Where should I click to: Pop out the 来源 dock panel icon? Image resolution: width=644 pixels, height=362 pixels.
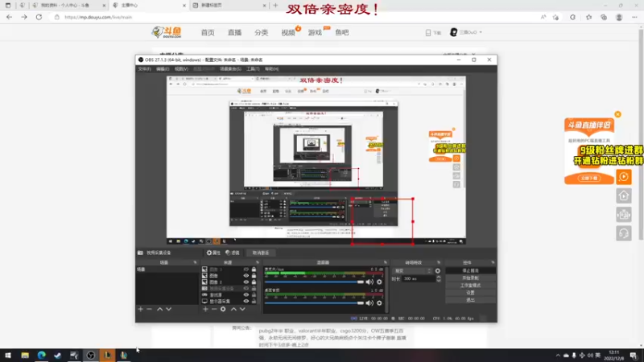pyautogui.click(x=258, y=262)
